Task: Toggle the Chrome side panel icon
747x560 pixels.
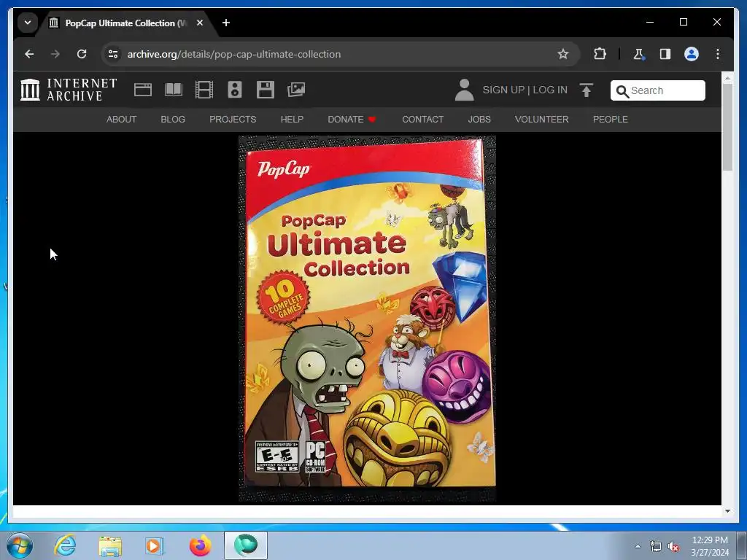Action: tap(665, 54)
